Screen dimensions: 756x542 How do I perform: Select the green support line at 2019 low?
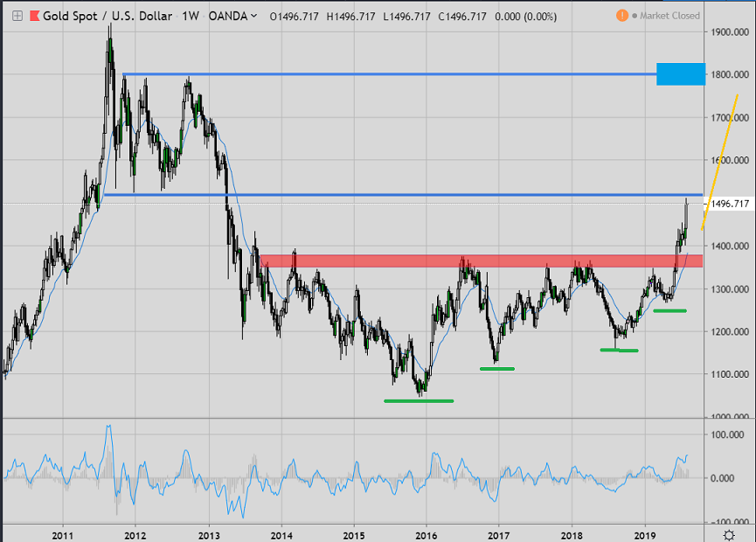[x=669, y=310]
